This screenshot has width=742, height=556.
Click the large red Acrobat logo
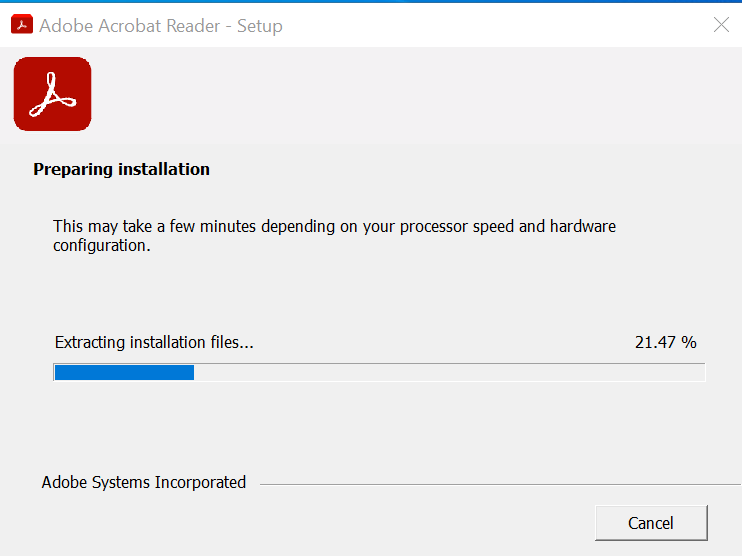52,95
